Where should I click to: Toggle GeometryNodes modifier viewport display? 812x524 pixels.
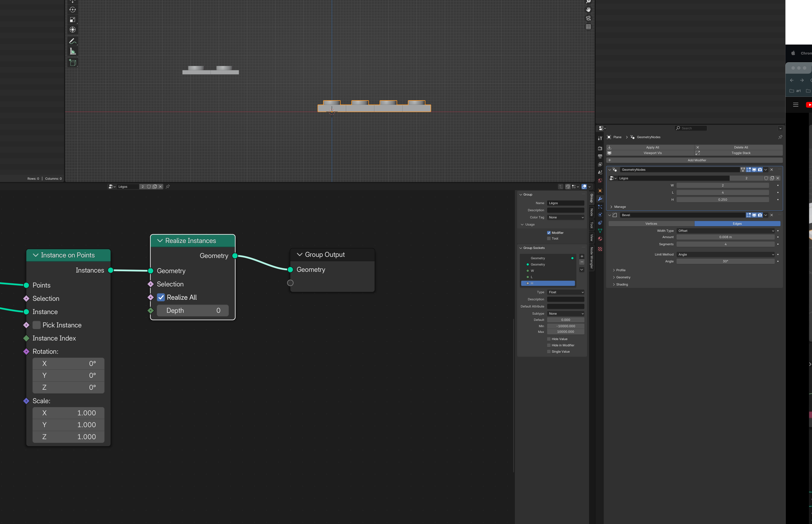754,169
